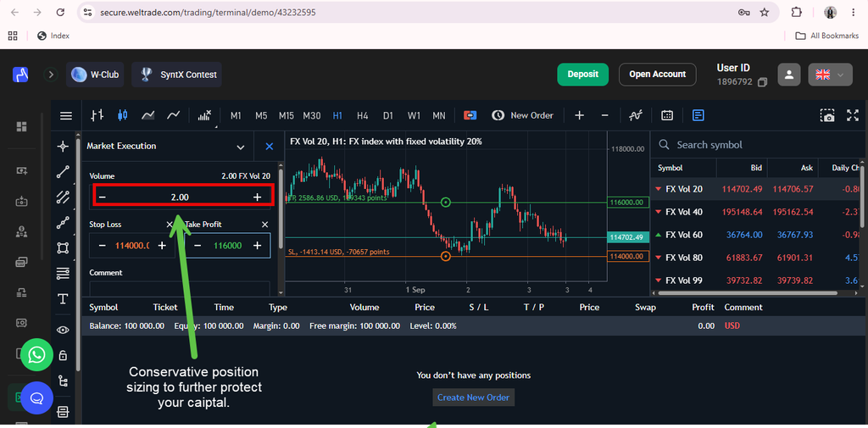Viewport: 868px width, 428px height.
Task: Select the FX Vol 80 symbol row
Action: click(755, 258)
